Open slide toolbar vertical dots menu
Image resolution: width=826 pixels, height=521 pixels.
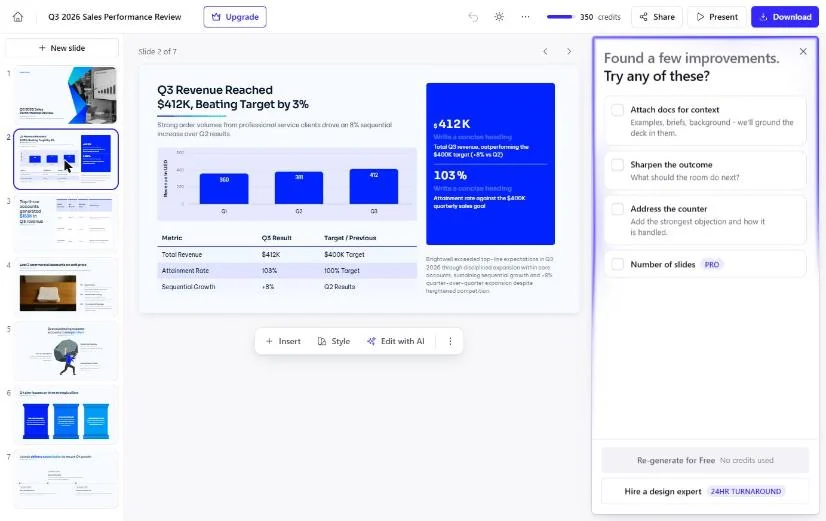[x=450, y=341]
